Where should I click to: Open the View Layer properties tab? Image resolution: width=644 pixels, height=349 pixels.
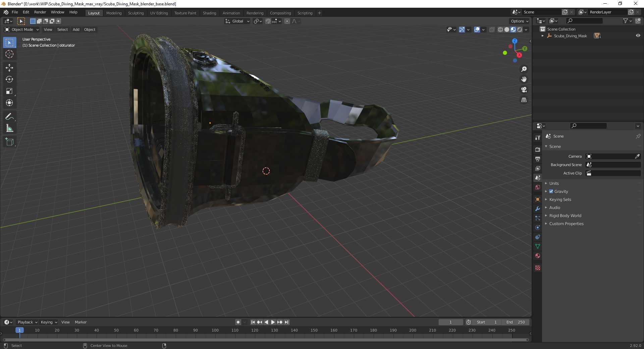[x=538, y=168]
